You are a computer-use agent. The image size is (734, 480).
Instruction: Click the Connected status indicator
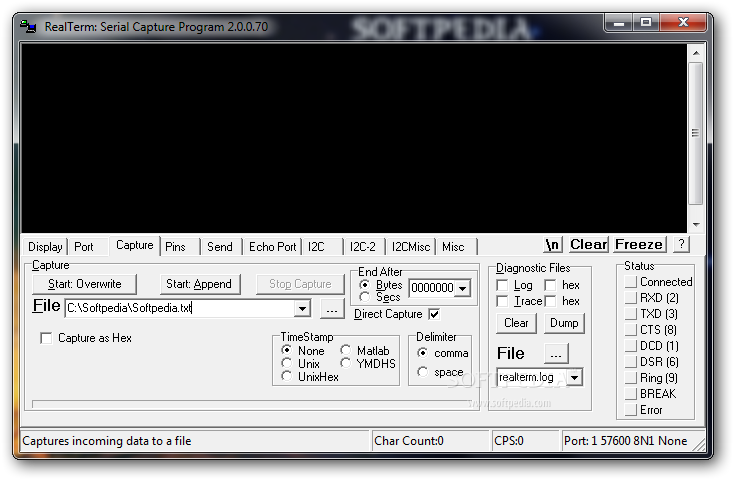coord(631,282)
